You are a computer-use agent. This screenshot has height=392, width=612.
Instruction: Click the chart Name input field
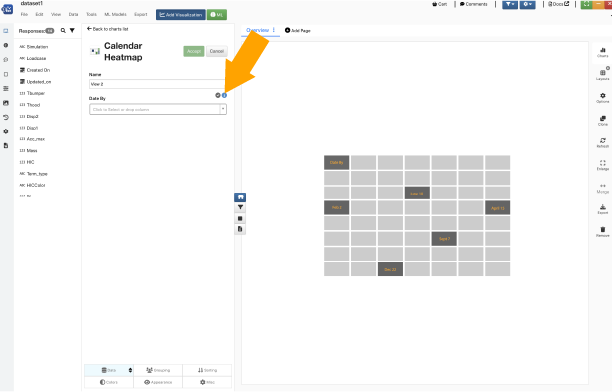coord(157,84)
